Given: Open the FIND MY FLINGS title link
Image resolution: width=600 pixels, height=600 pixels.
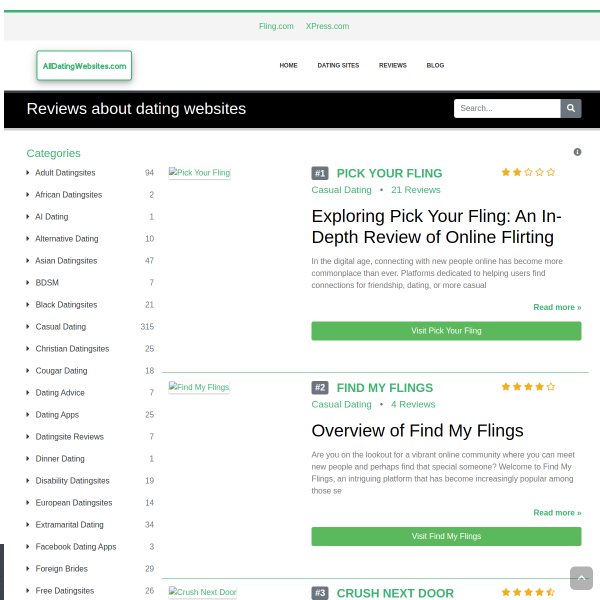Looking at the screenshot, I should tap(385, 388).
